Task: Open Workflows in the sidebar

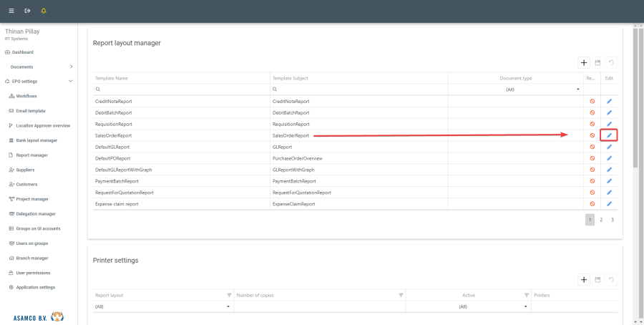Action: 26,96
